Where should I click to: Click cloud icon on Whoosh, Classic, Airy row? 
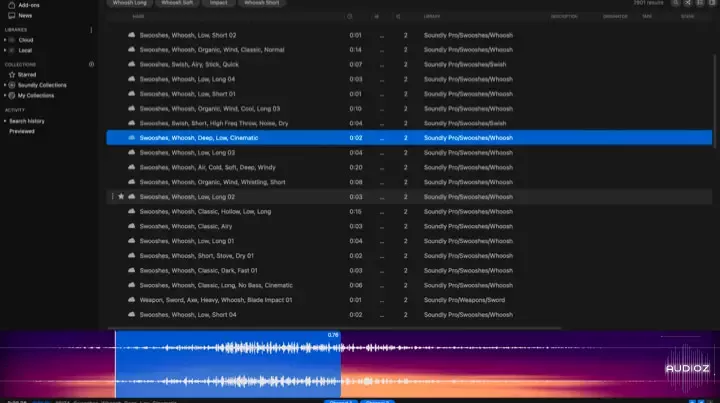pos(131,226)
